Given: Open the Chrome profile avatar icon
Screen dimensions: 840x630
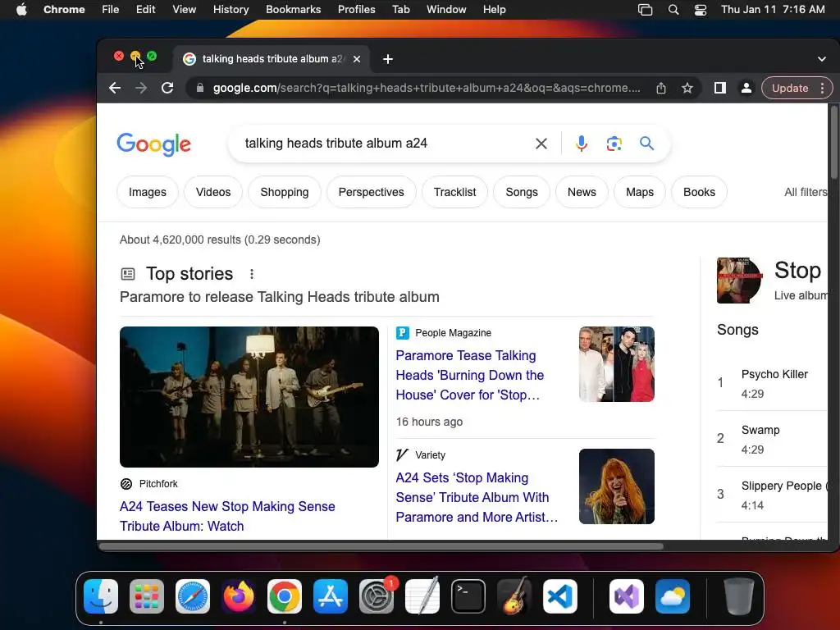Looking at the screenshot, I should point(746,88).
